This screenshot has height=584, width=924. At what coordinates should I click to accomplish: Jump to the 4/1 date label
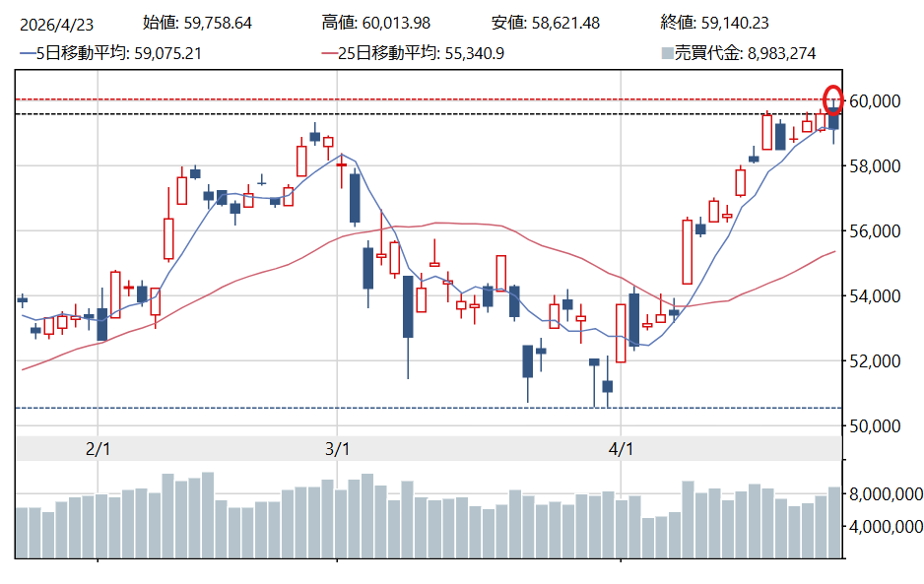tap(621, 449)
